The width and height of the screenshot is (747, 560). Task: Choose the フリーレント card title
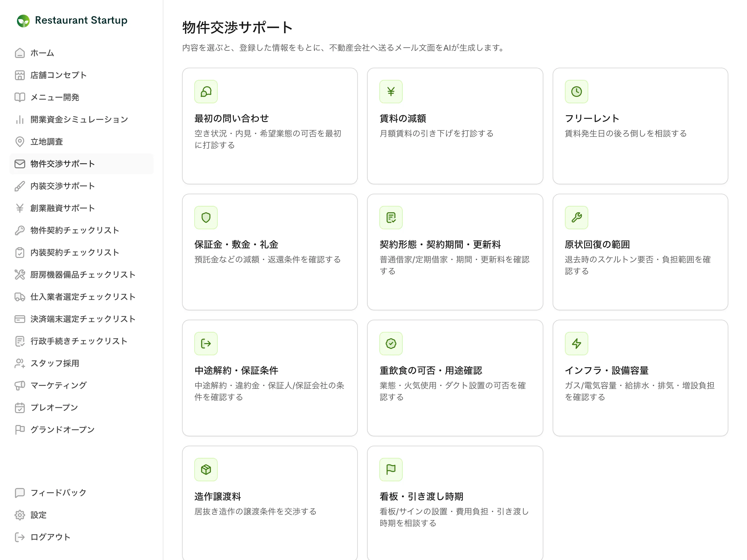click(592, 118)
